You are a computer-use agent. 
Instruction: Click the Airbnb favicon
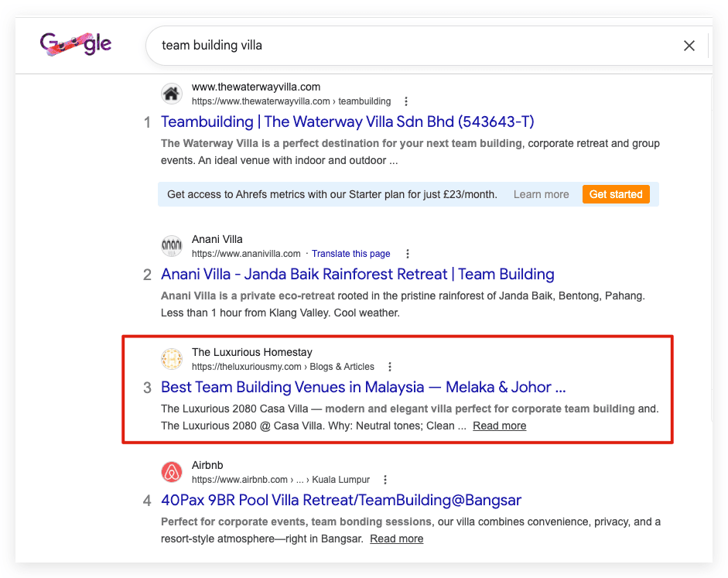click(171, 472)
